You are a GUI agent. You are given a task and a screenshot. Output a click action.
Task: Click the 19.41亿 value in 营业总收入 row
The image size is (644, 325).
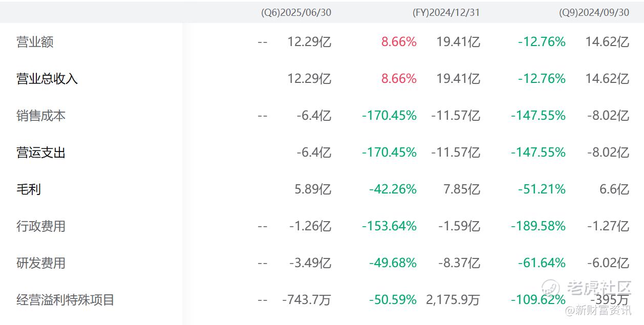(458, 79)
